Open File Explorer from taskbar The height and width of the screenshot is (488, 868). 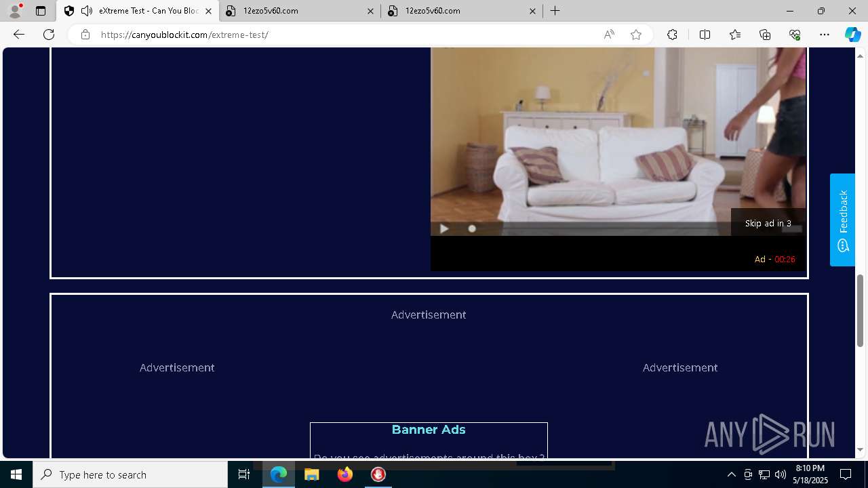coord(312,474)
